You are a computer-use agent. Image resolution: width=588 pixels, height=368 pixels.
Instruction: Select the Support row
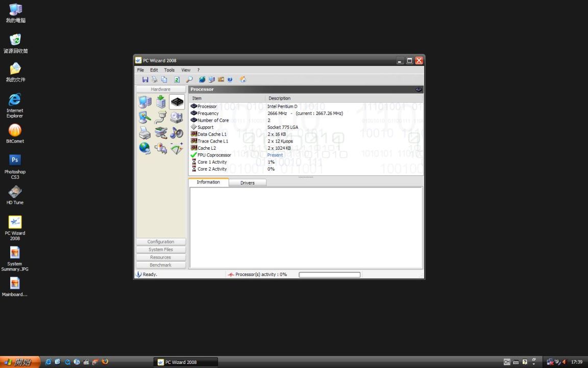306,127
